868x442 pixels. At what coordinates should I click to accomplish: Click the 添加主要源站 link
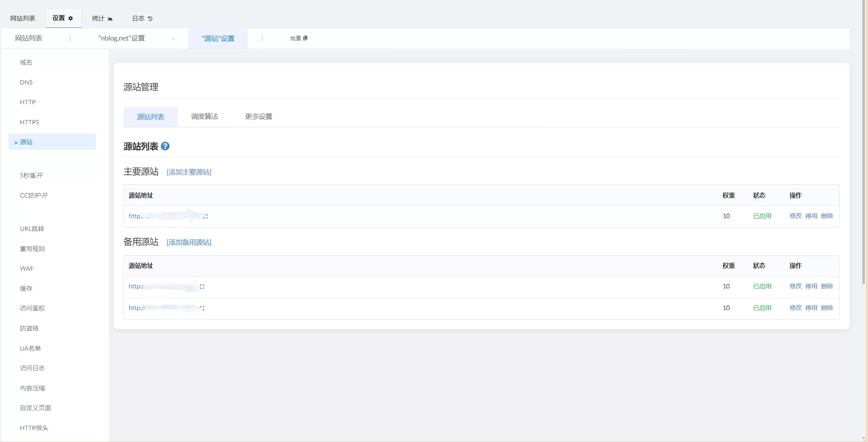[189, 172]
